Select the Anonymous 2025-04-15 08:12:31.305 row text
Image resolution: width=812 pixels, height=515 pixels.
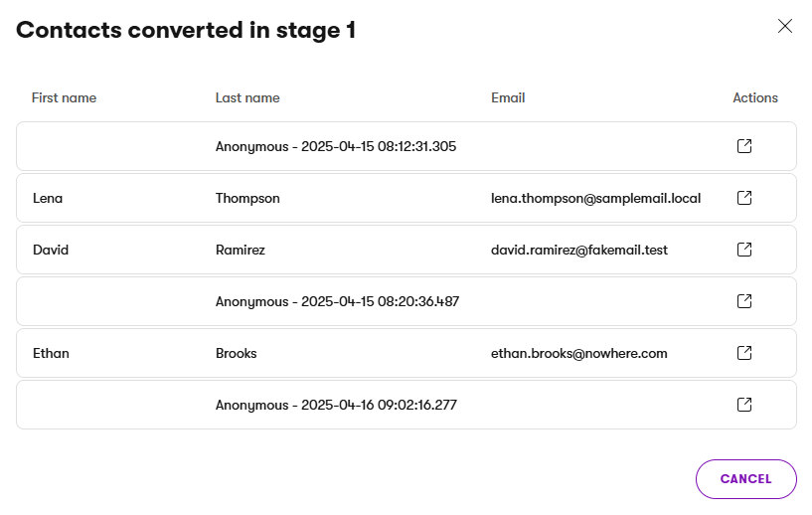[x=336, y=146]
